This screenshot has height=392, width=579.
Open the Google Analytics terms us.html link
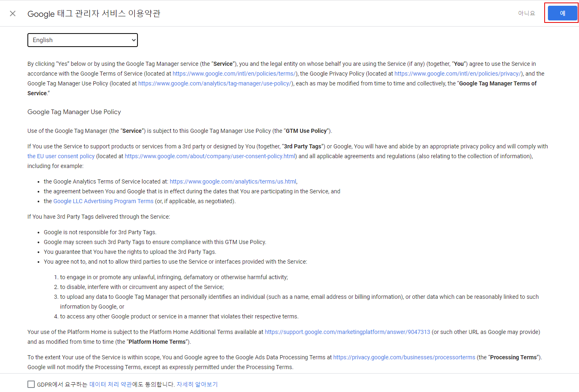coord(233,181)
